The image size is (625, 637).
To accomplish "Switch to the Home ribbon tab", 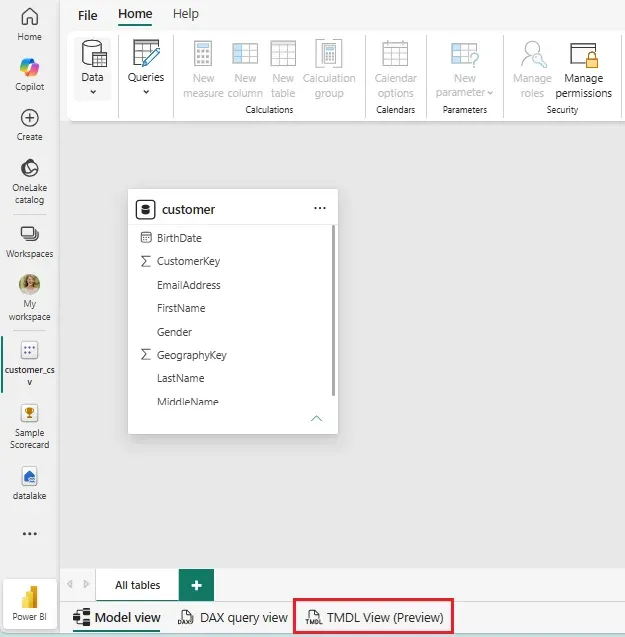I will 135,14.
